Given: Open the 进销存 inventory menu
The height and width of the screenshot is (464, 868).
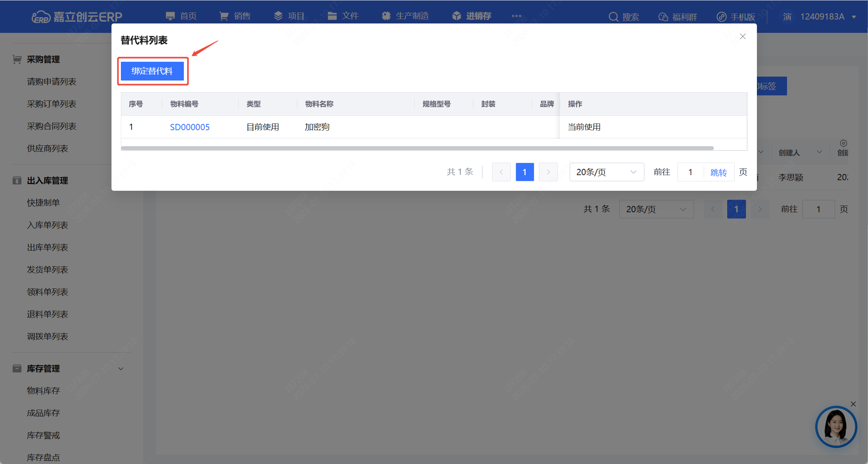Looking at the screenshot, I should pos(471,16).
